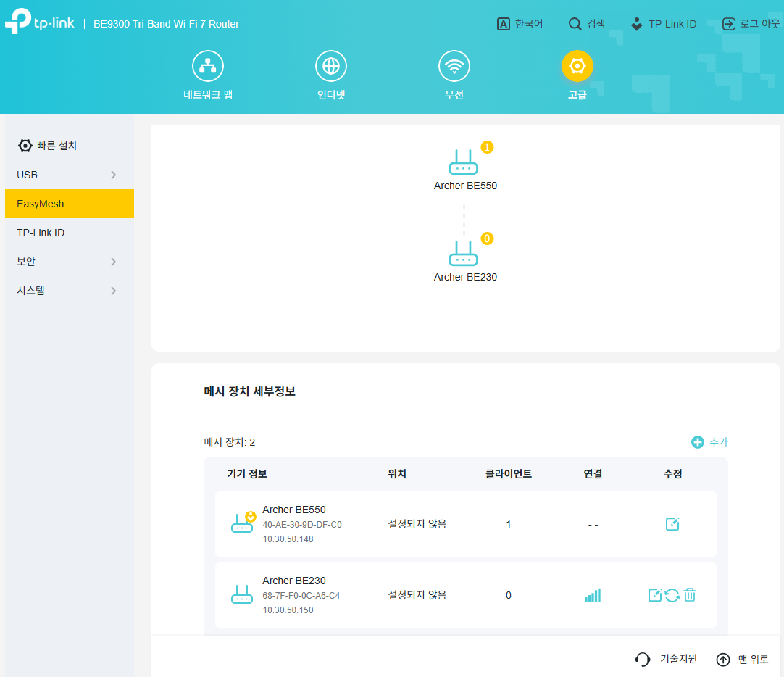This screenshot has height=677, width=784.
Task: Open the USB sidebar item
Action: tap(70, 175)
